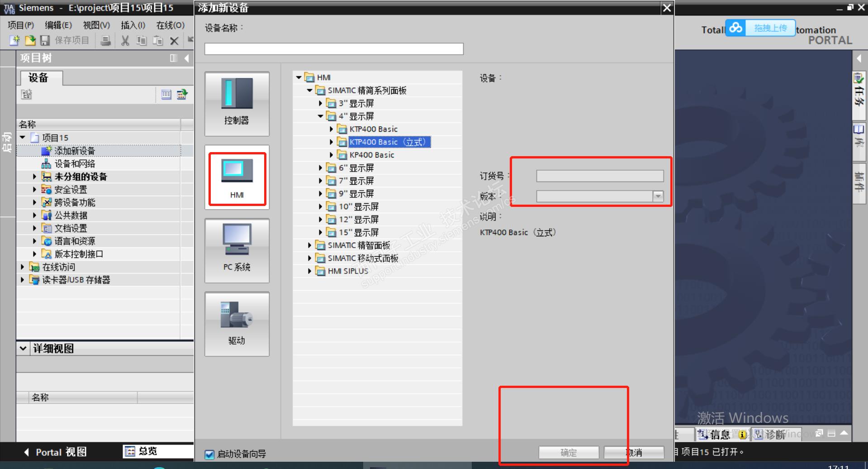Save the project with the floppy icon

click(45, 41)
